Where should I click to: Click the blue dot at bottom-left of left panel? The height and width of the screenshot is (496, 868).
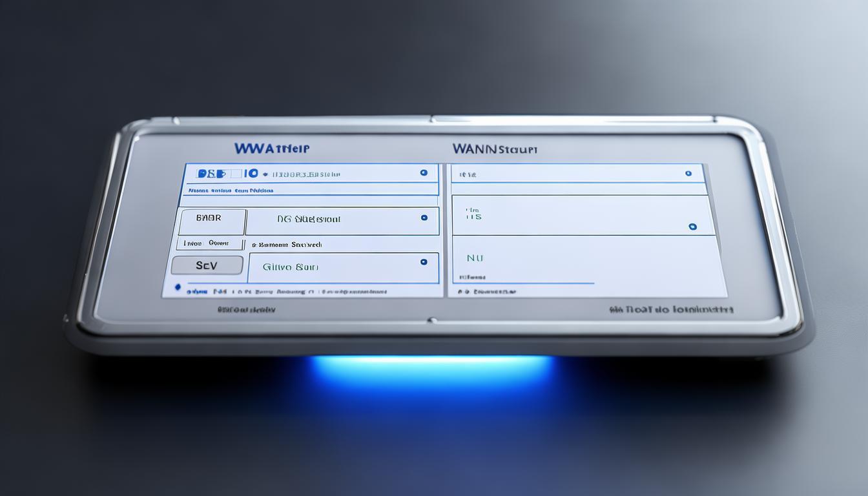click(178, 286)
